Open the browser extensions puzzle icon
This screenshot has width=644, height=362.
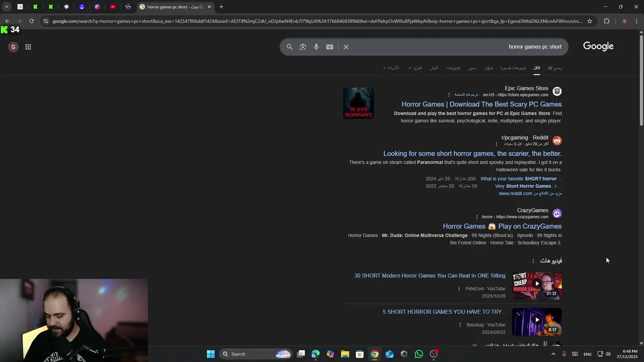606,21
